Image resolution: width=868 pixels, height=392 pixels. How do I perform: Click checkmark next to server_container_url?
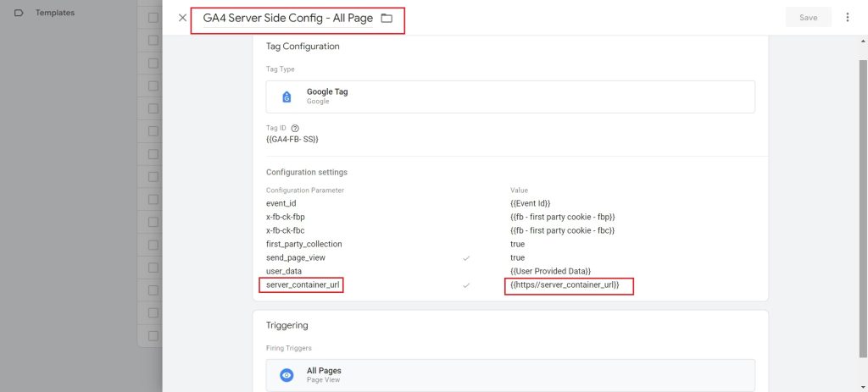(x=466, y=285)
